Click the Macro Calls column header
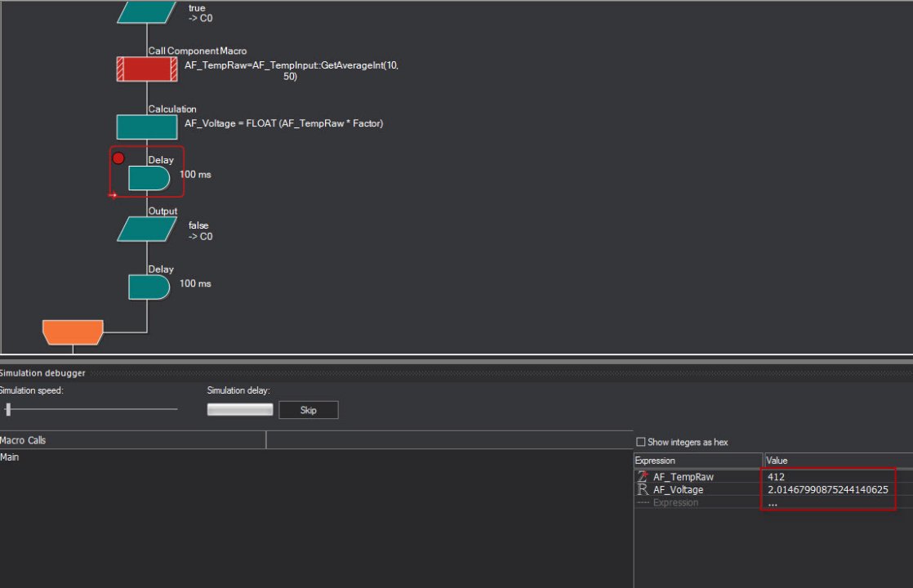 tap(133, 440)
